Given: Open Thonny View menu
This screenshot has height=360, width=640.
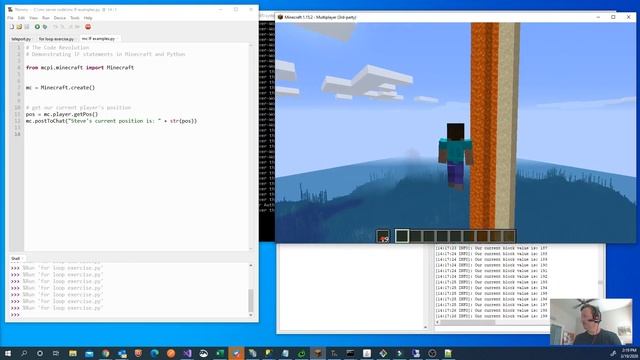Looking at the screenshot, I should [x=33, y=18].
